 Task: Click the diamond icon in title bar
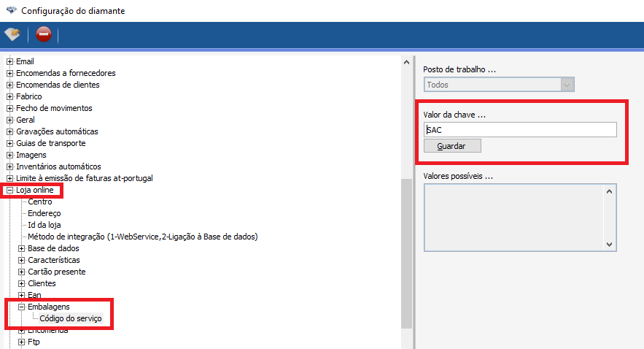9,11
